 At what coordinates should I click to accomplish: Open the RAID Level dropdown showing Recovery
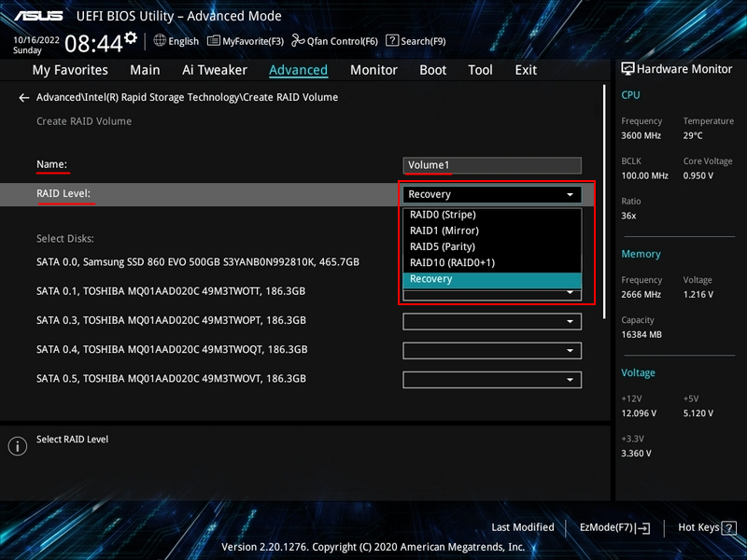[x=492, y=194]
